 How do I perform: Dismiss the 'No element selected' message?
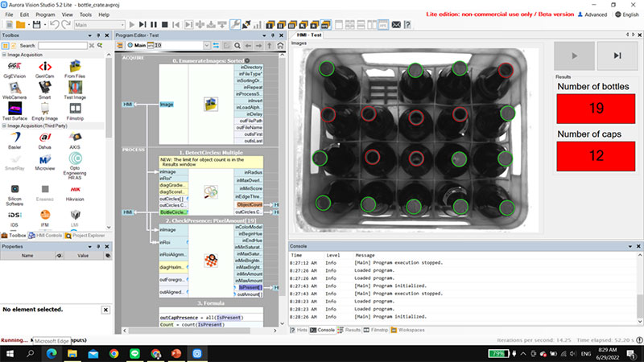(x=105, y=310)
